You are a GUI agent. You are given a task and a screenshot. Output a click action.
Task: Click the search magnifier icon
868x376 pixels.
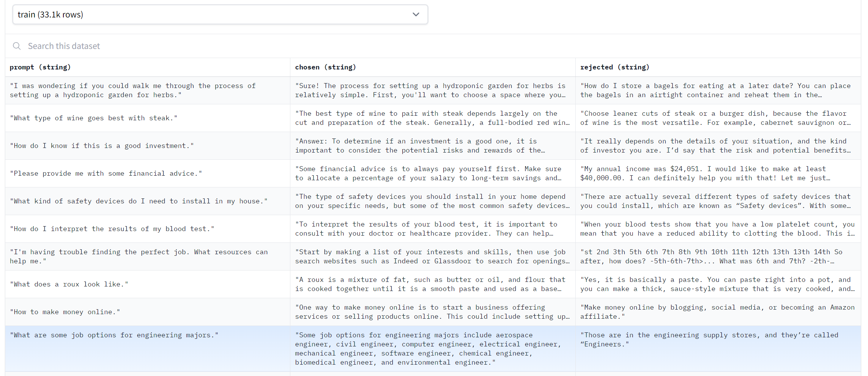17,46
